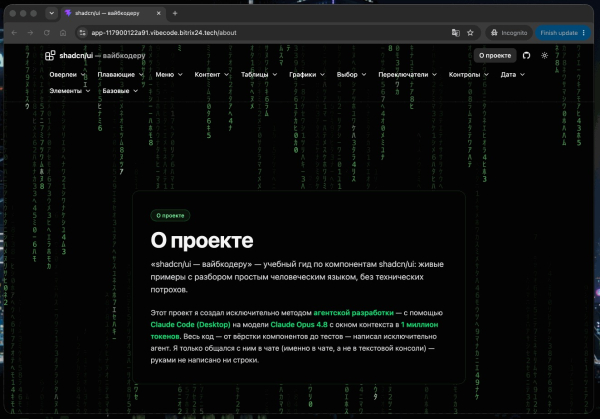Click the 1 миллион токенов highlighted text
Image resolution: width=600 pixels, height=419 pixels.
pyautogui.click(x=419, y=325)
